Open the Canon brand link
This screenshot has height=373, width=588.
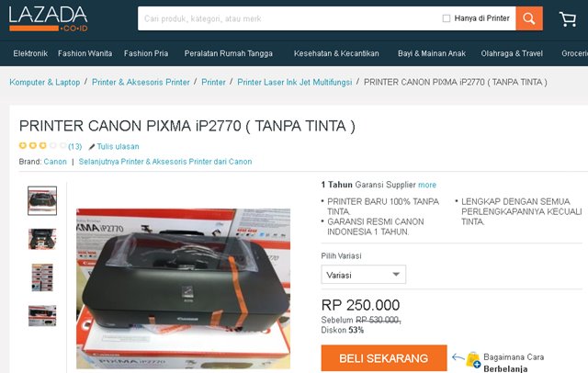click(x=55, y=162)
